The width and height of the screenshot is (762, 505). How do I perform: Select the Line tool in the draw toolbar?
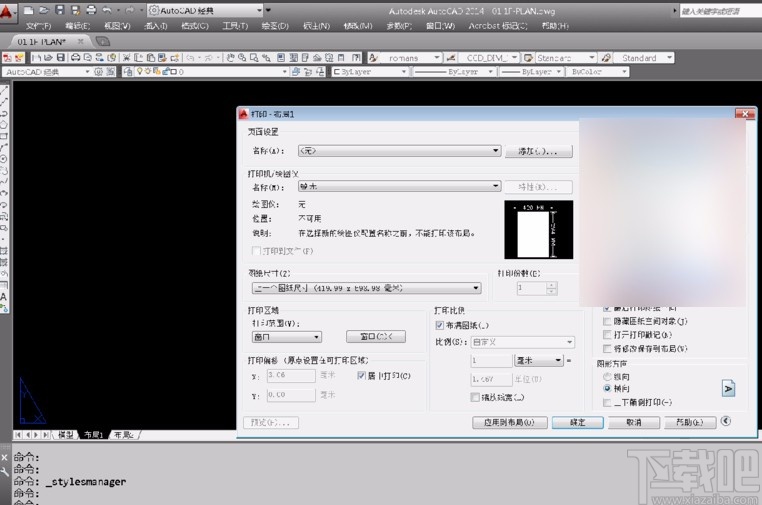click(4, 91)
